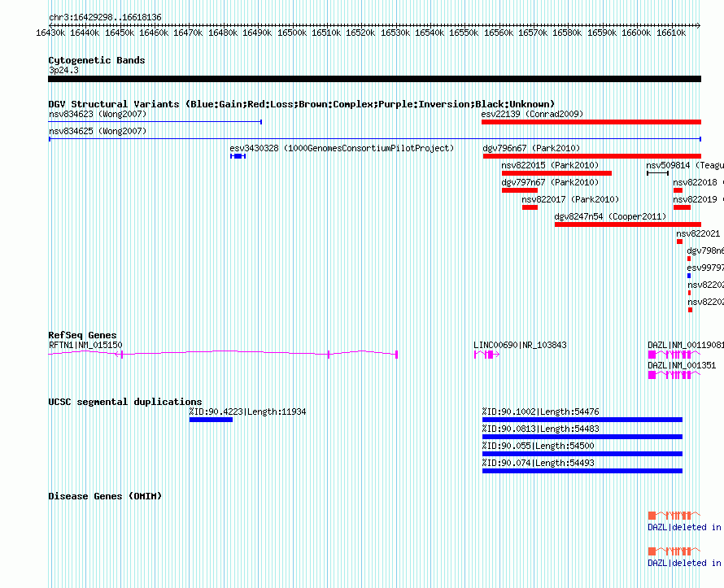724x588 pixels.
Task: Open the %ID:90.1002|Length:54476 duplication label
Action: coord(541,412)
